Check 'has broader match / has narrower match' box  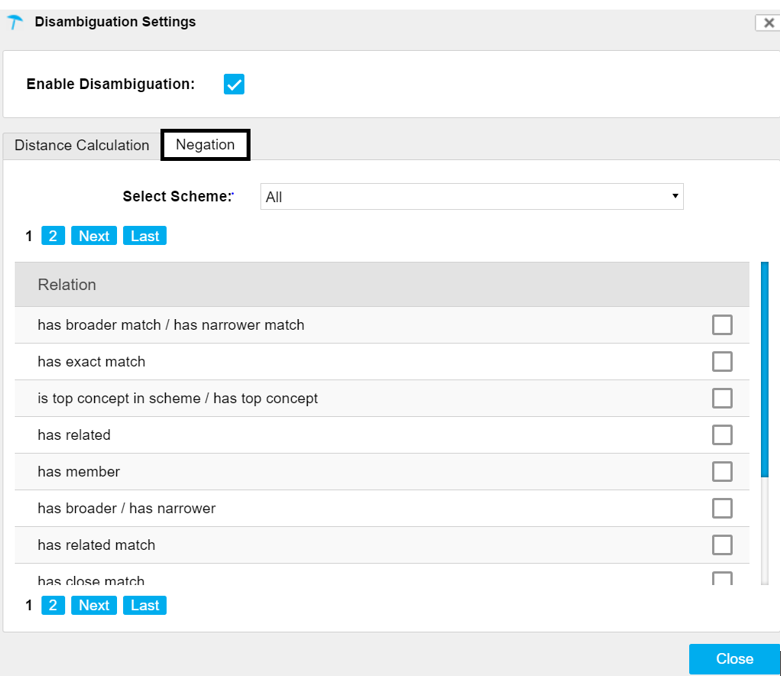(722, 325)
